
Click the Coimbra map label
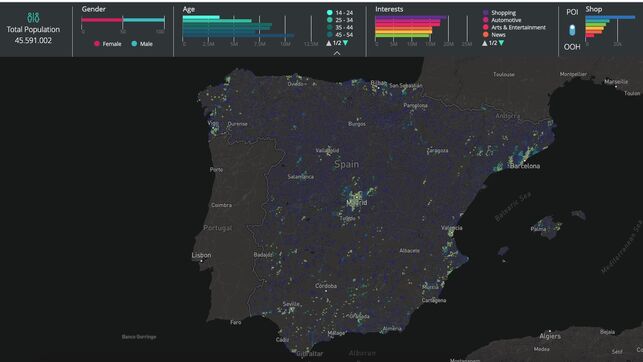pos(221,205)
